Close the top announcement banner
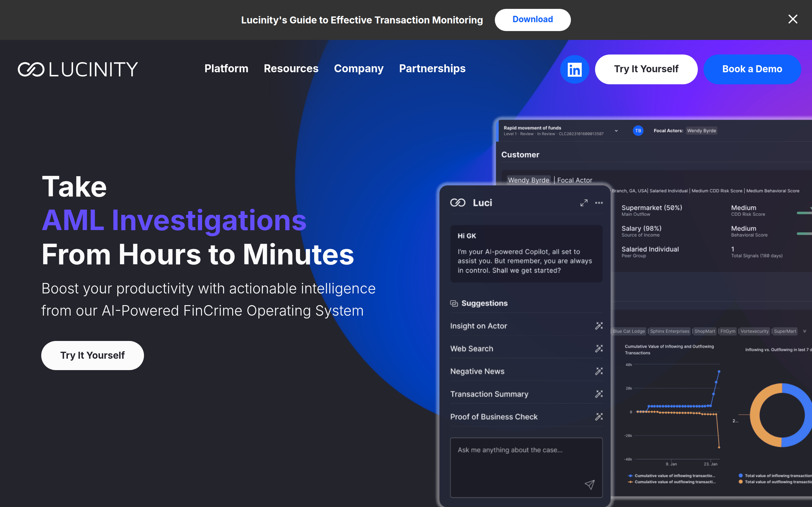The height and width of the screenshot is (507, 812). click(793, 19)
